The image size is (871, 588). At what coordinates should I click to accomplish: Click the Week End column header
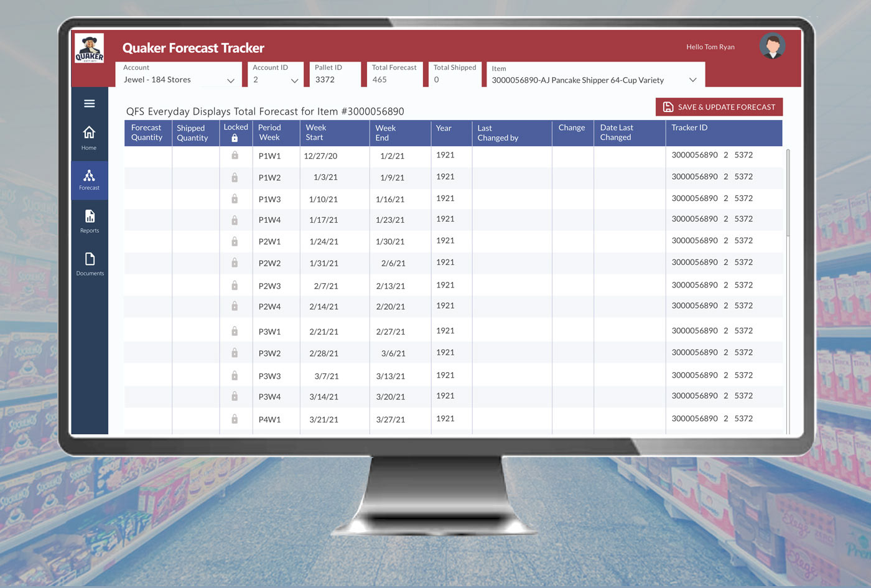tap(399, 133)
